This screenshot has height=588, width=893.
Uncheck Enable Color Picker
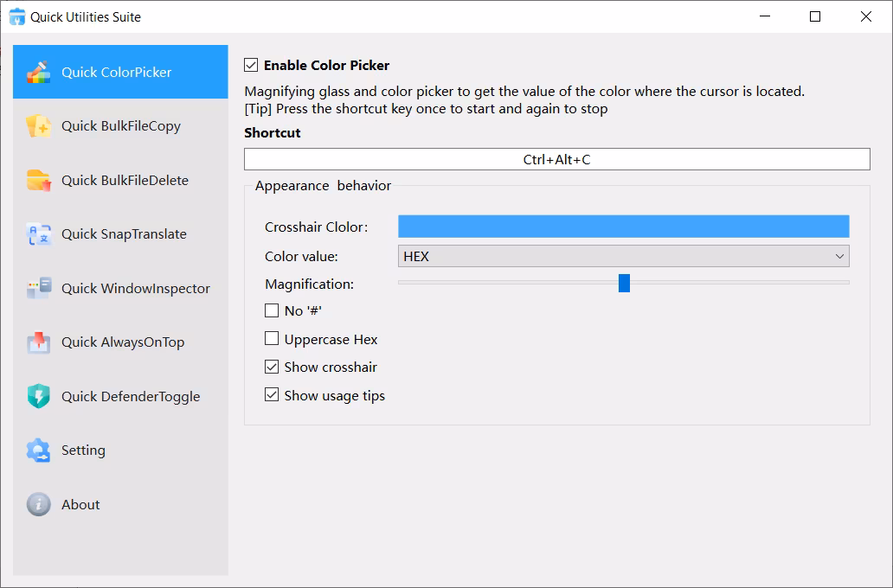250,65
